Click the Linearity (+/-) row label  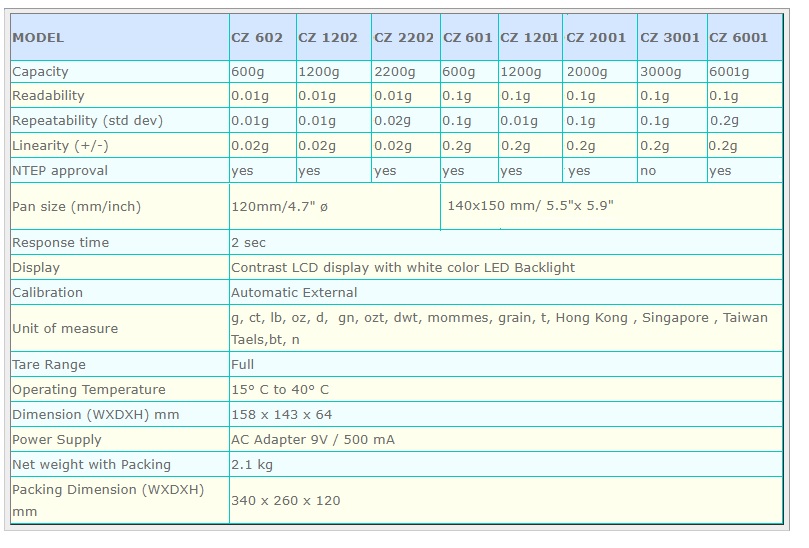[60, 146]
